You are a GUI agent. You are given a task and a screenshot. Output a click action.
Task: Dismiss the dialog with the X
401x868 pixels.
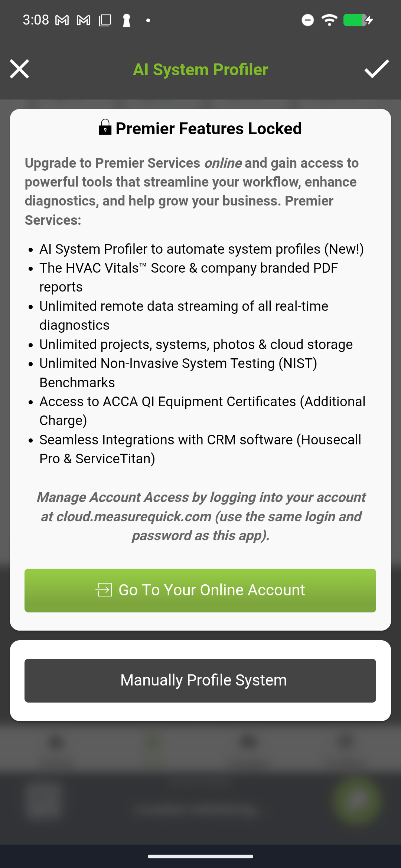click(19, 69)
